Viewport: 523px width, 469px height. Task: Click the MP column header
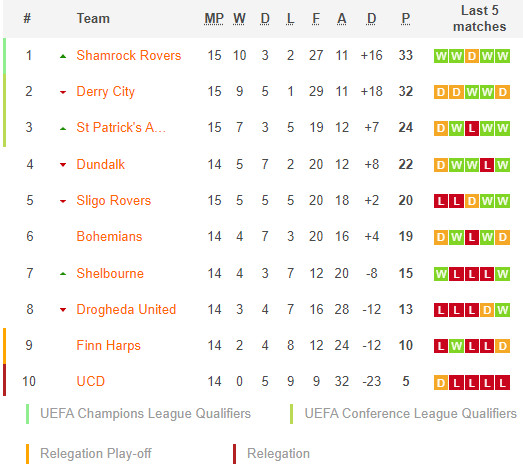[x=214, y=19]
